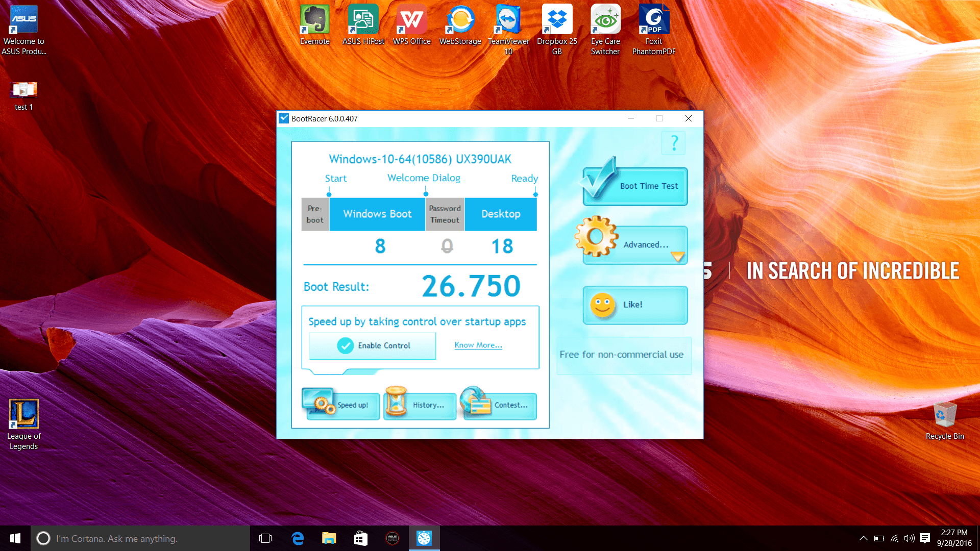Screen dimensions: 980x551
Task: Click the volume icon in system tray
Action: point(909,538)
